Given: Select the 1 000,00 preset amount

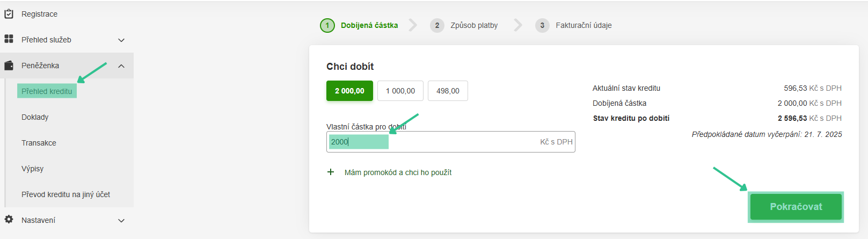Looking at the screenshot, I should point(400,91).
